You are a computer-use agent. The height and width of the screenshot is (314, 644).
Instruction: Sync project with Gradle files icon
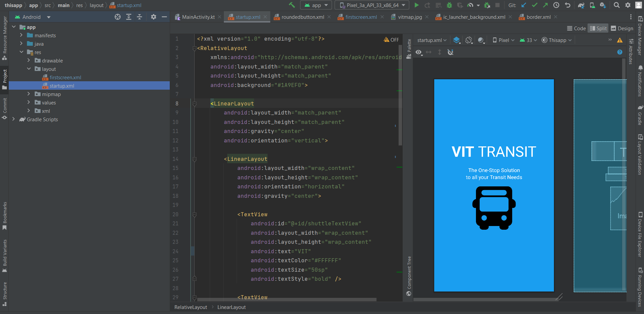point(581,5)
